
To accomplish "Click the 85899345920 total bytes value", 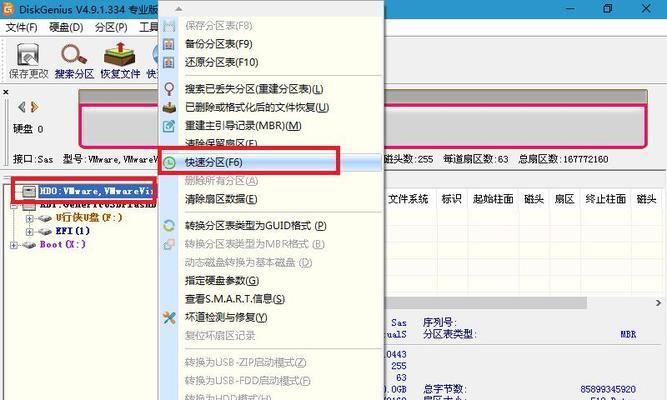I will click(x=608, y=389).
